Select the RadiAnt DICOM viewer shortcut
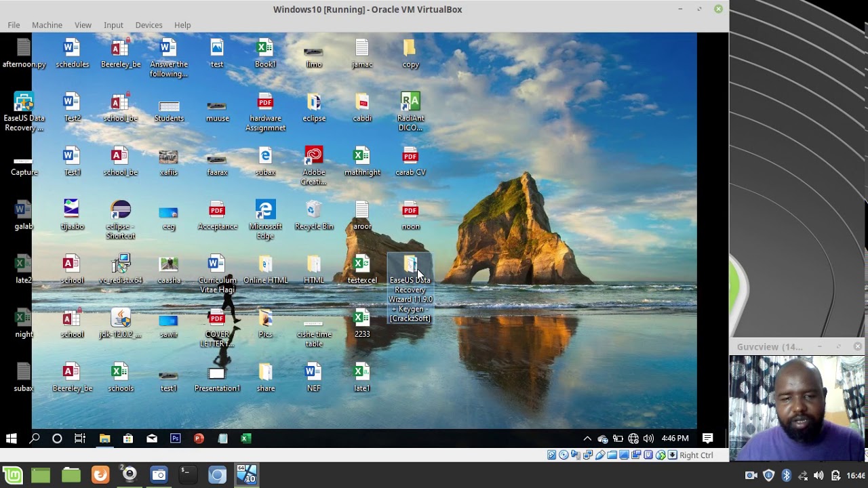 click(410, 113)
